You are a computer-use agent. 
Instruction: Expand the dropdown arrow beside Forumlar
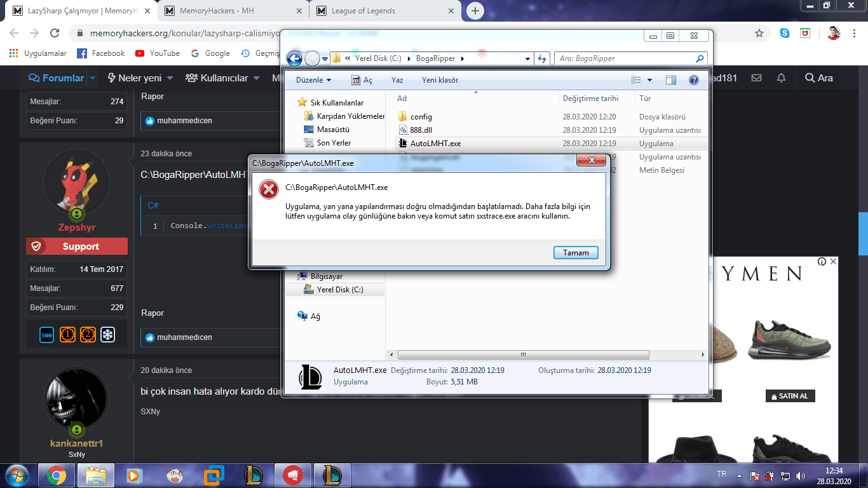click(92, 78)
